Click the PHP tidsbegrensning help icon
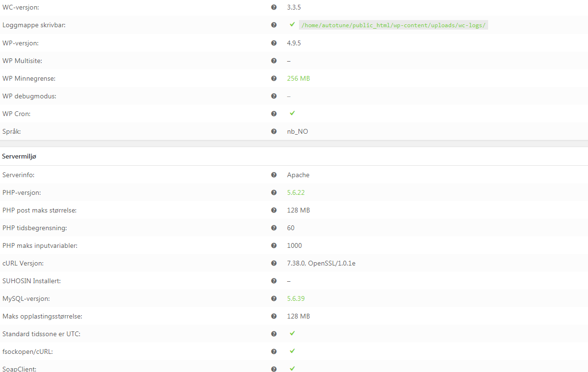The image size is (588, 372). tap(274, 228)
